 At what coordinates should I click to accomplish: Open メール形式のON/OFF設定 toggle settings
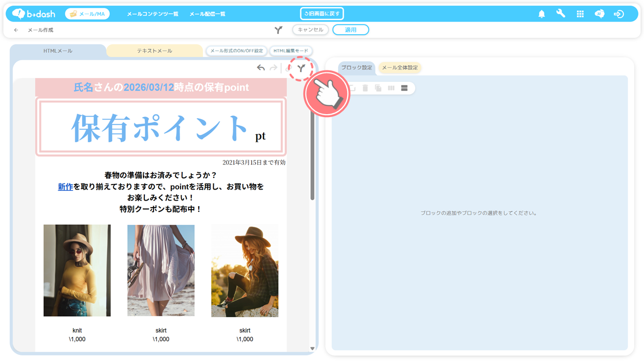tap(236, 51)
